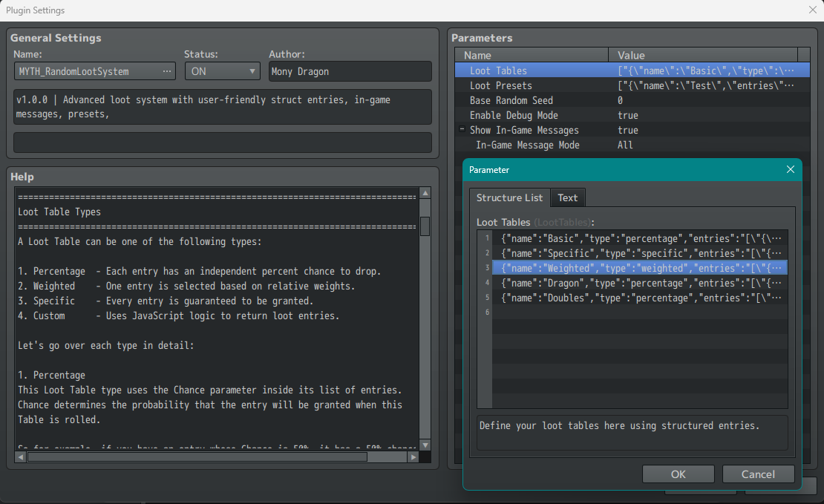Switch to the Text tab
The width and height of the screenshot is (824, 504).
tap(568, 197)
